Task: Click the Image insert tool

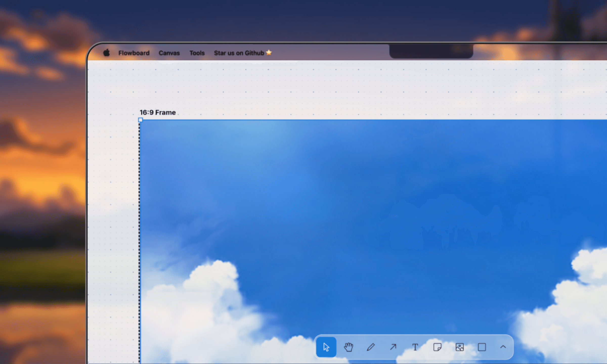Action: 460,347
